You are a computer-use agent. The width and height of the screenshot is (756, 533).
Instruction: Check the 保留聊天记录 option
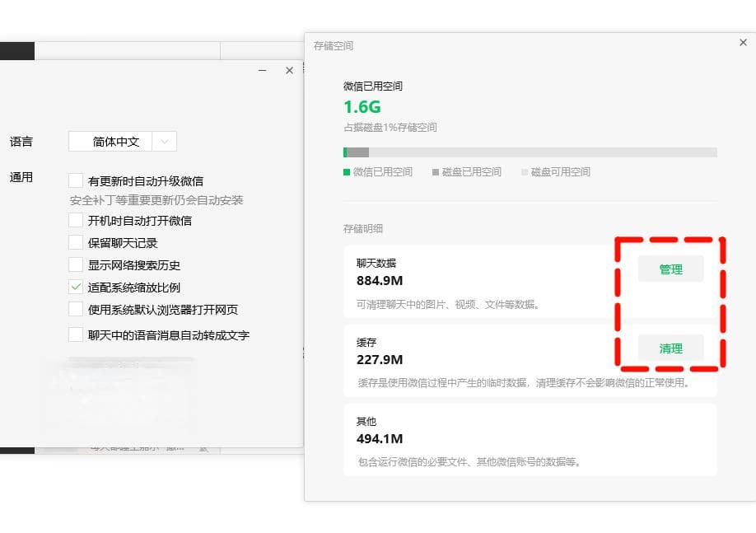click(76, 243)
